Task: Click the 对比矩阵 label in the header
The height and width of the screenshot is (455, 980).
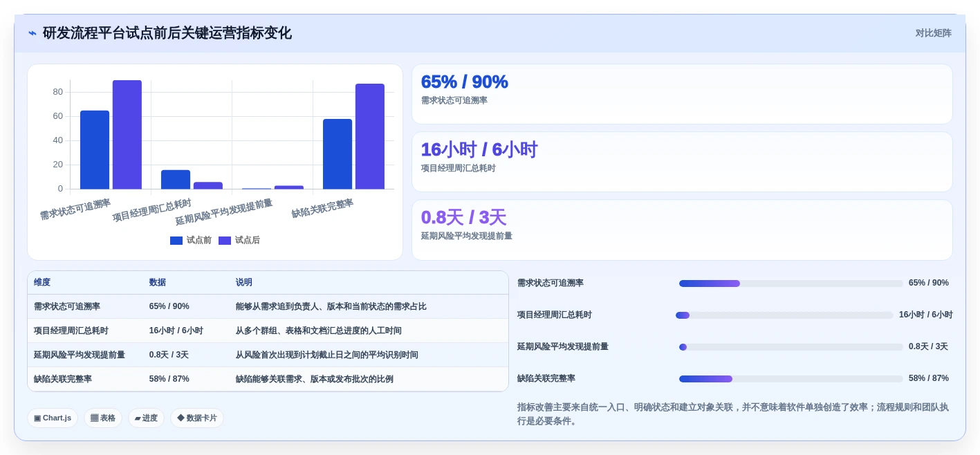Action: click(933, 33)
